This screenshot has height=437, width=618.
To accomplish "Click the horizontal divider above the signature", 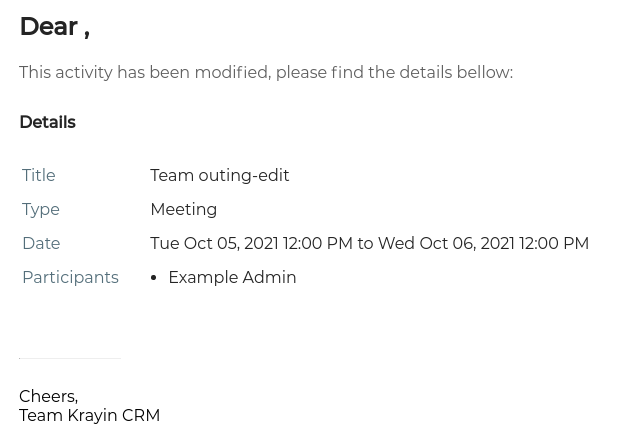I will (x=70, y=359).
